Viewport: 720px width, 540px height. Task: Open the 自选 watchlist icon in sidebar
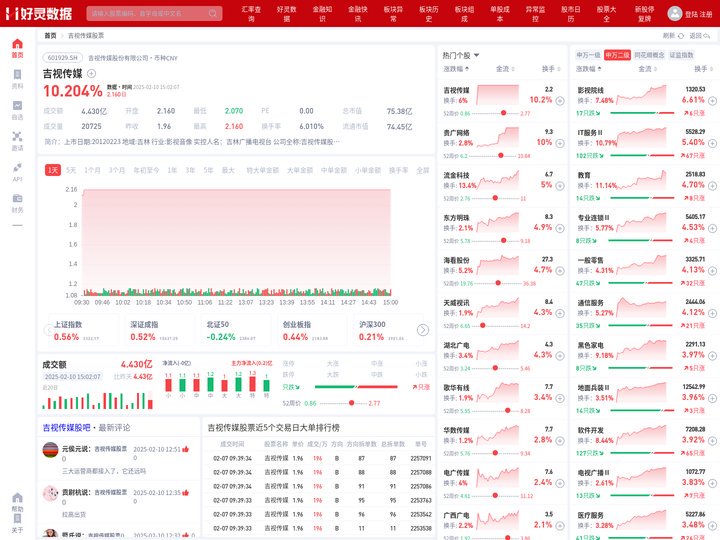tap(17, 106)
